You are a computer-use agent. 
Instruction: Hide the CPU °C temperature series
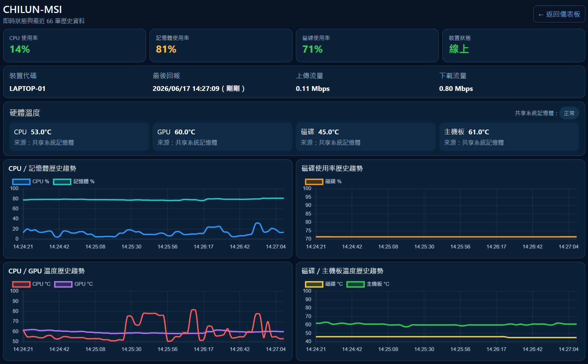[x=21, y=284]
